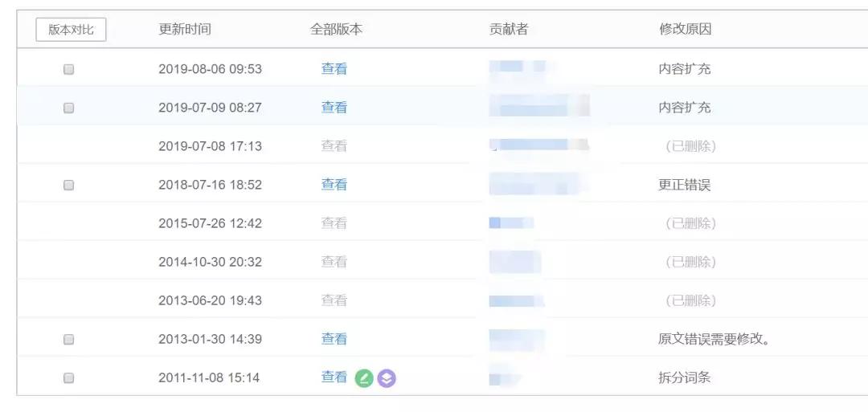Select the 2019-07-09 08:27 version checkbox
Image resolution: width=868 pixels, height=412 pixels.
tap(68, 108)
